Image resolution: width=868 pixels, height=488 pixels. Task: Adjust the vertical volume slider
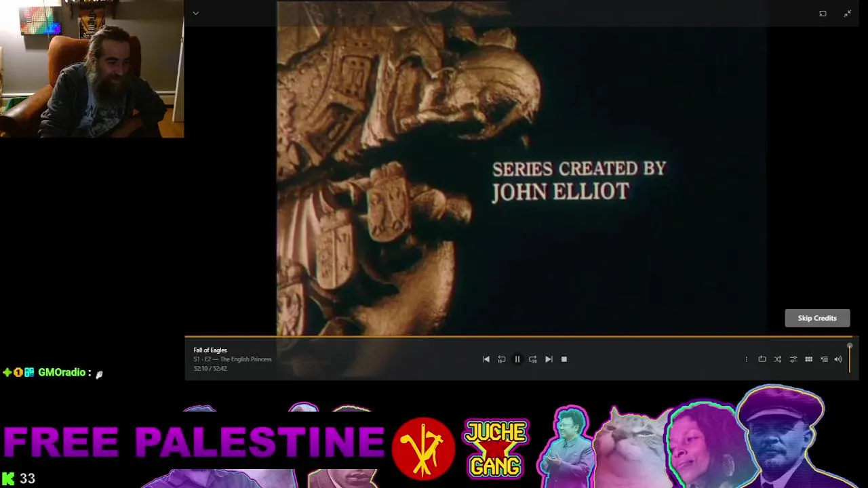[850, 359]
